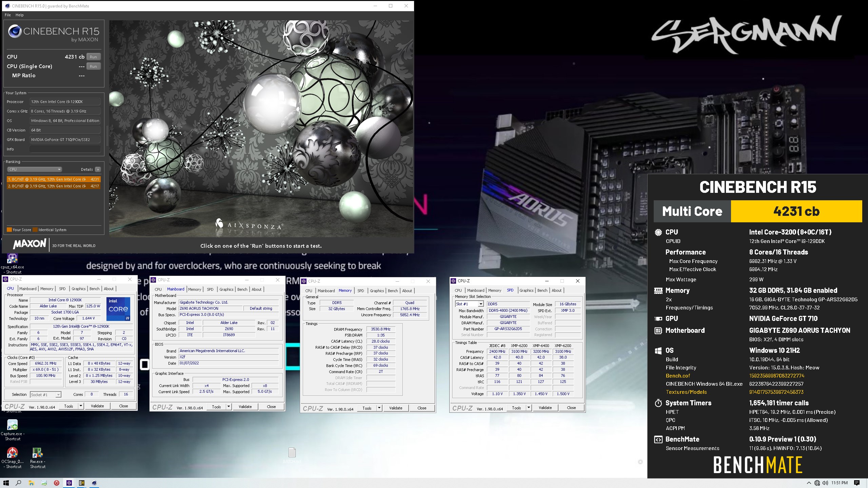
Task: Click the Cinebench title bar app icon
Action: coord(7,6)
